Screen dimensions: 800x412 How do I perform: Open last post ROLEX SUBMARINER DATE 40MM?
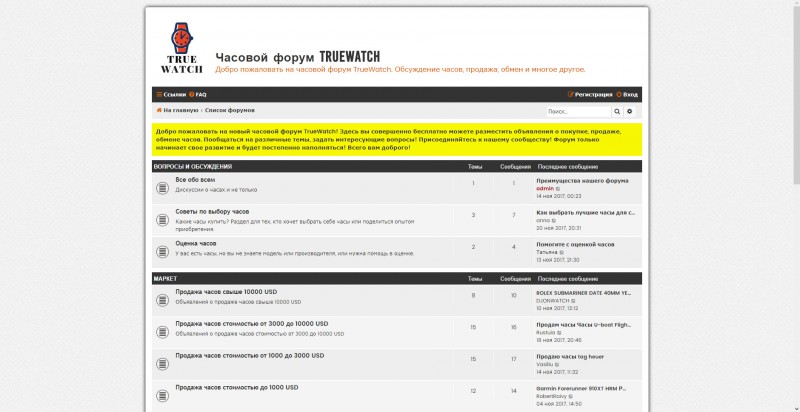pos(584,293)
